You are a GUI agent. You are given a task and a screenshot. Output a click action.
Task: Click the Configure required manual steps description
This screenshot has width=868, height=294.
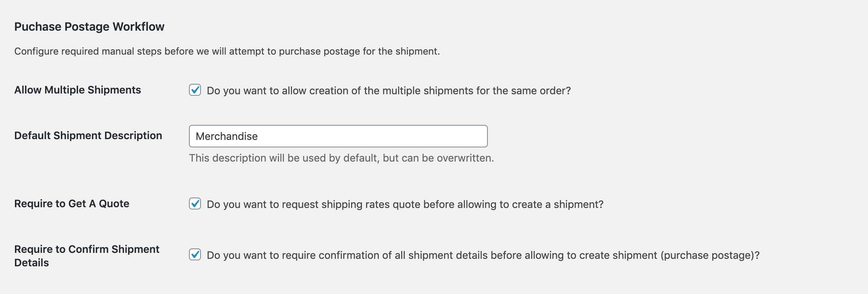coord(227,51)
